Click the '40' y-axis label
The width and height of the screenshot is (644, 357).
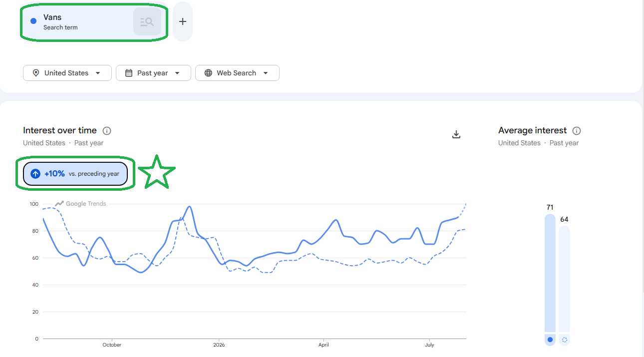point(35,285)
